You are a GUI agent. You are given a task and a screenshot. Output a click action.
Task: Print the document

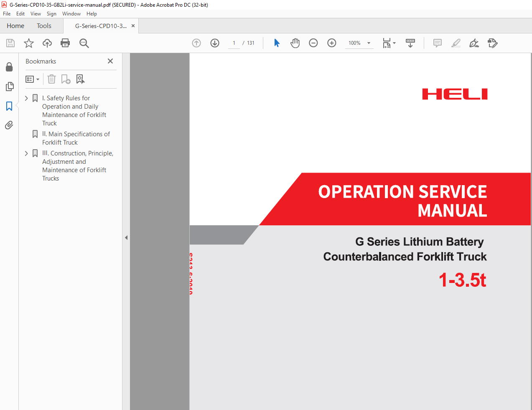[65, 43]
